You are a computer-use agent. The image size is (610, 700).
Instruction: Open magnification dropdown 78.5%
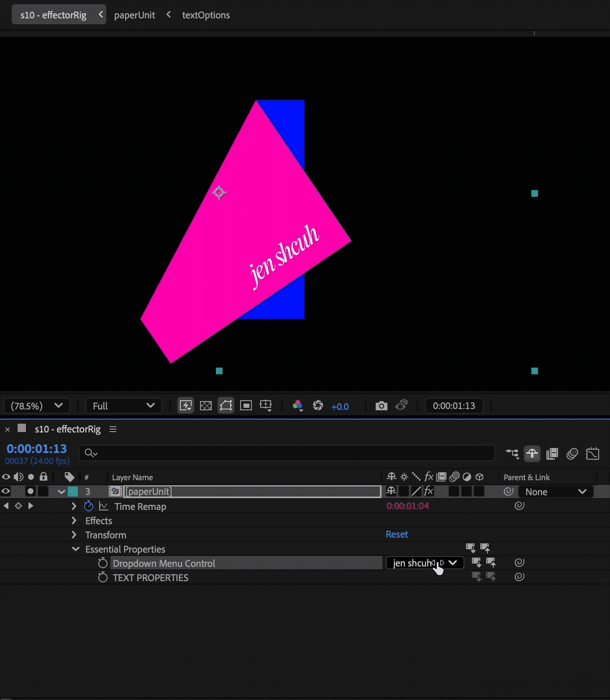(37, 406)
